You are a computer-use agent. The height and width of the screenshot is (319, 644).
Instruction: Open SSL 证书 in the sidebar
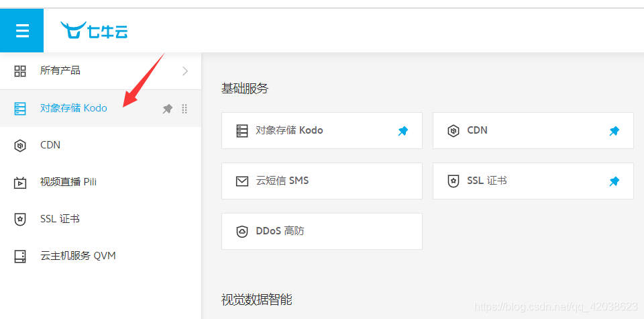101,219
